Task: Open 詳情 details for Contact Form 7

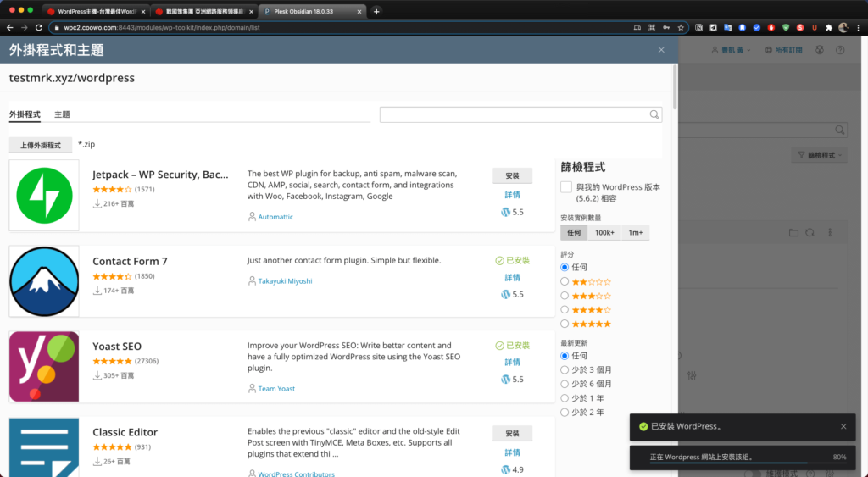Action: point(512,277)
